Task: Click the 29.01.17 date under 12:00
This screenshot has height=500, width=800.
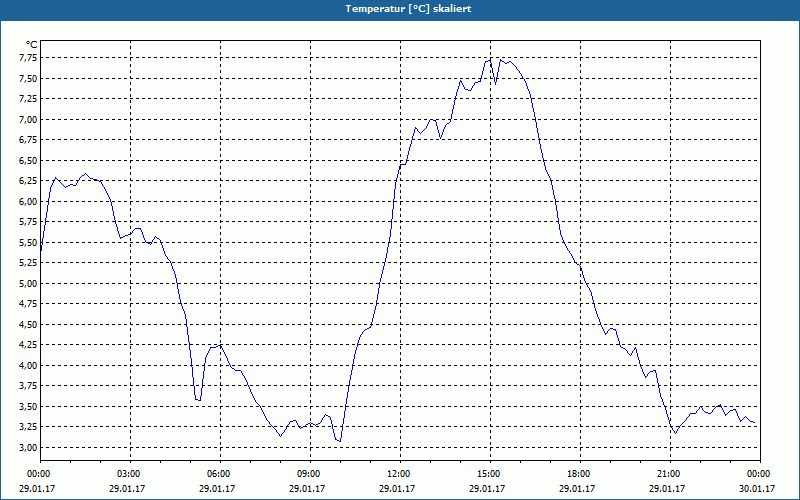Action: [x=397, y=488]
